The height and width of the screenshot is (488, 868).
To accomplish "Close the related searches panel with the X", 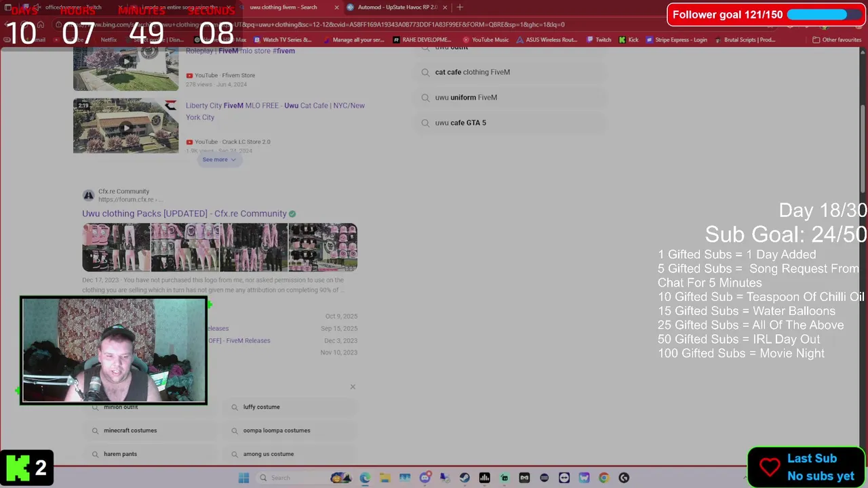I will pyautogui.click(x=353, y=386).
